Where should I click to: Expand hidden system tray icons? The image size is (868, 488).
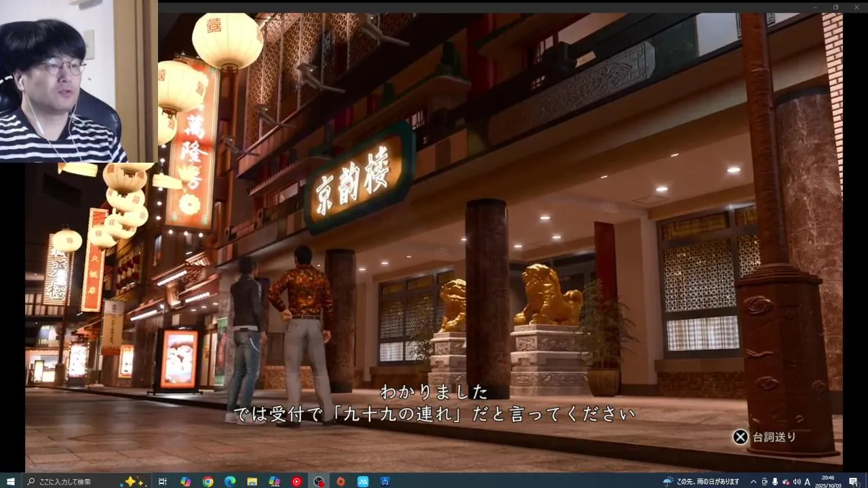(753, 481)
